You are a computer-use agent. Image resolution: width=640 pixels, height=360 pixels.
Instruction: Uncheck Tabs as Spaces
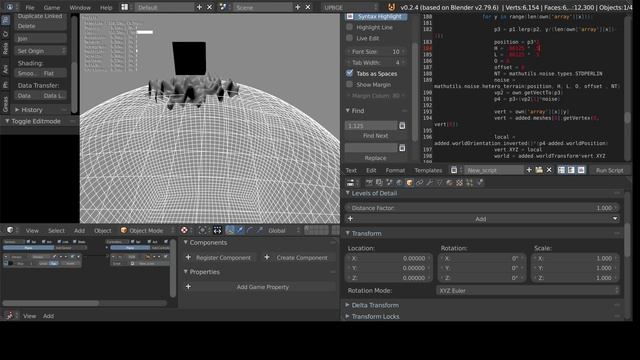tap(349, 73)
